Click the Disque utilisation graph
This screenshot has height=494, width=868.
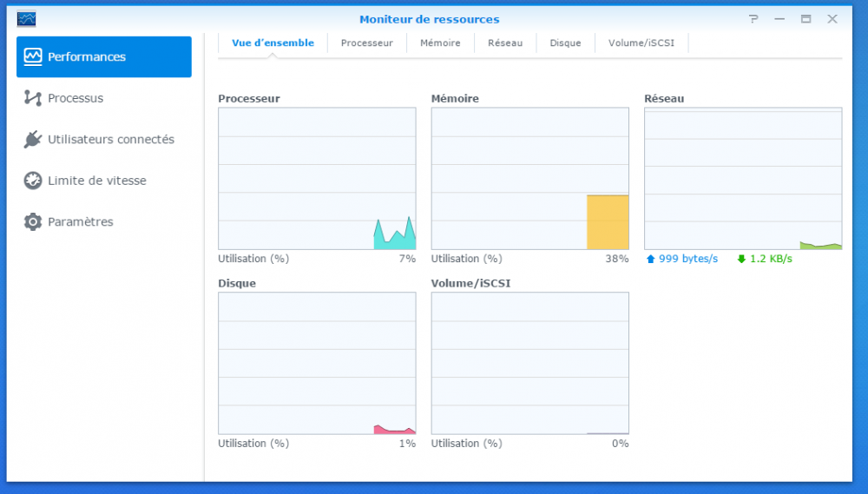[x=317, y=363]
